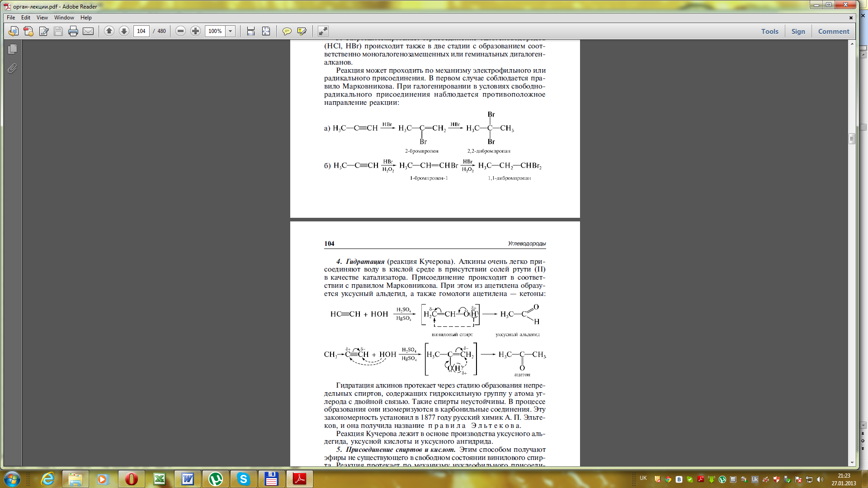Open the View menu
Viewport: 868px width, 488px height.
[42, 18]
